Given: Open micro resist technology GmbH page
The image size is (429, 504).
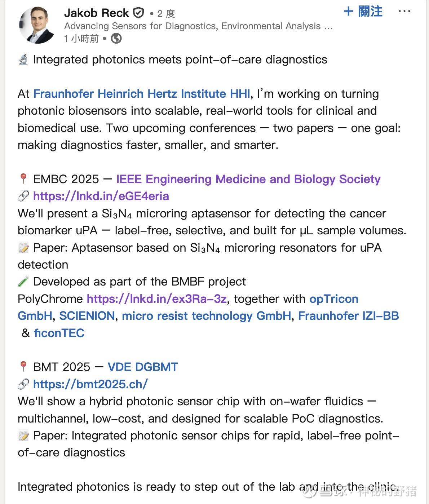Looking at the screenshot, I should point(207,316).
